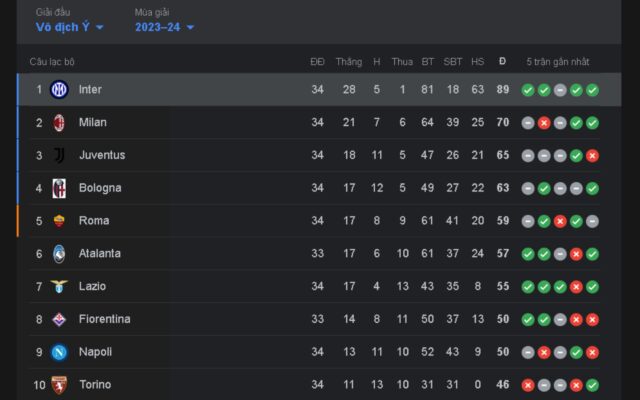Click the Thắng column header

click(349, 62)
